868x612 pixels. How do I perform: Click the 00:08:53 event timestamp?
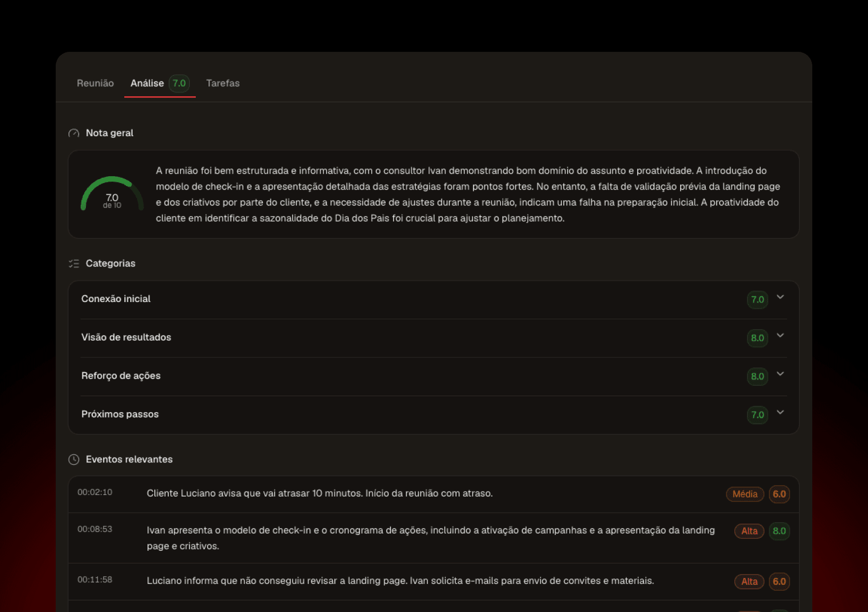95,529
